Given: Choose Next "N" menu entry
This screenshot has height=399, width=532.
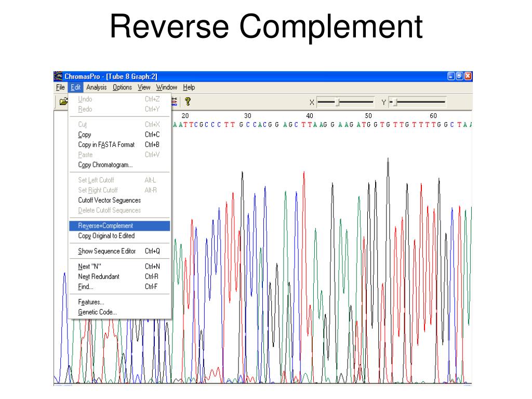Looking at the screenshot, I should tap(119, 267).
